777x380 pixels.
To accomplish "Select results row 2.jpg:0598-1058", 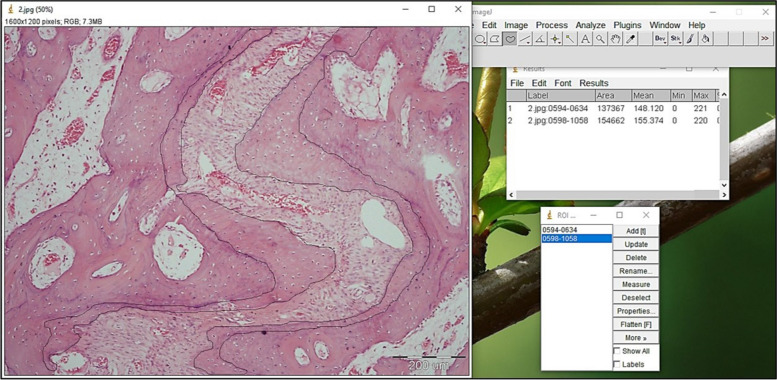I will [613, 120].
